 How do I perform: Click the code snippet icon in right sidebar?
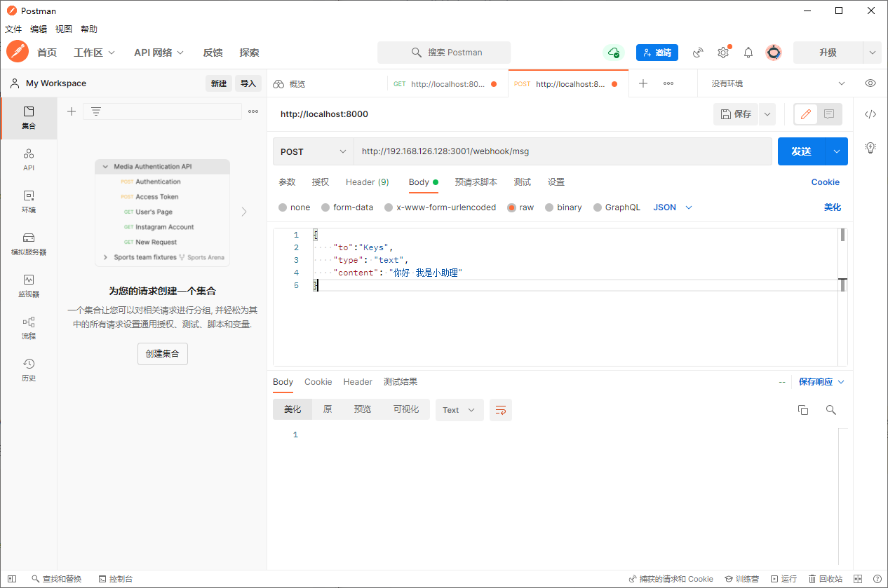click(870, 114)
